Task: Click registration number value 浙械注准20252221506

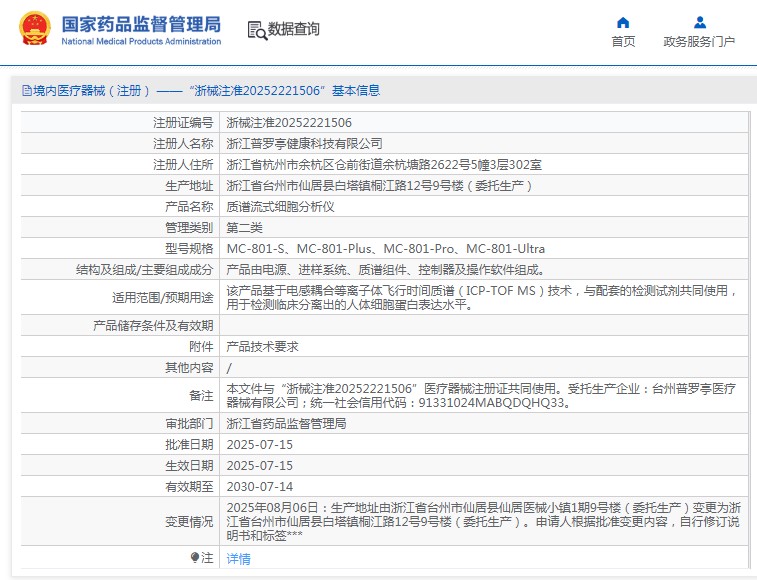Action: (x=289, y=122)
